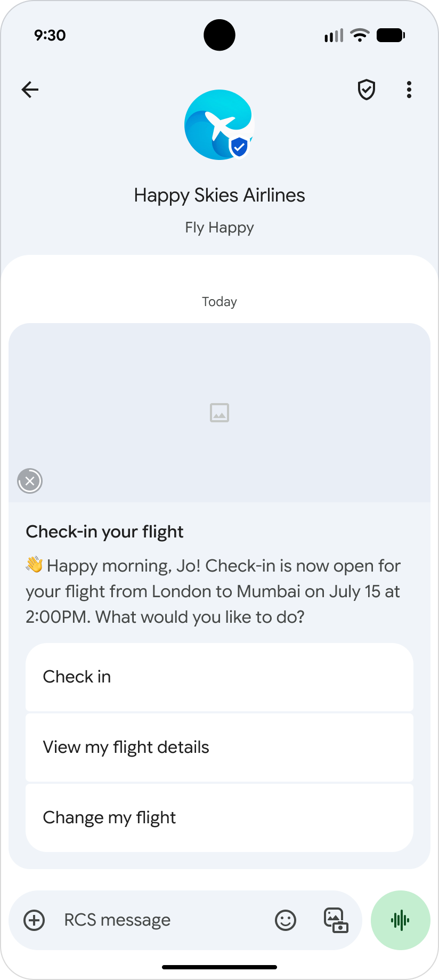
Task: Tap the Check-in your flight card title
Action: click(104, 532)
